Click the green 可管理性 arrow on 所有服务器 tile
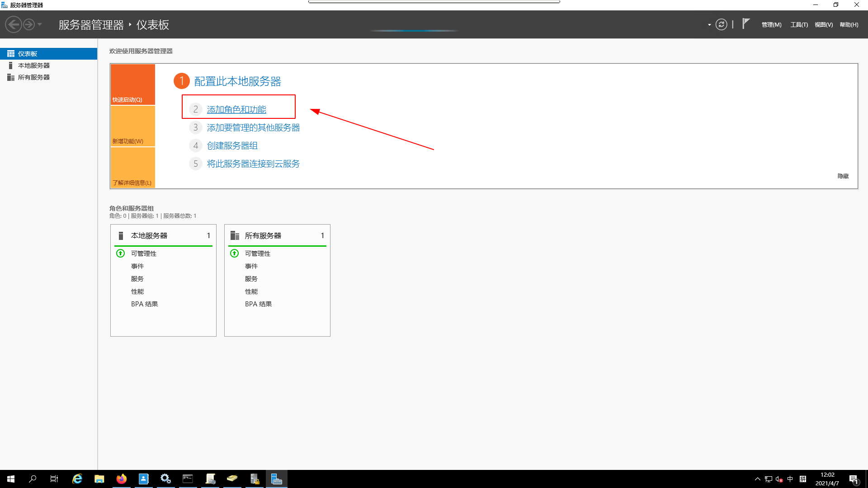The width and height of the screenshot is (868, 488). click(234, 253)
